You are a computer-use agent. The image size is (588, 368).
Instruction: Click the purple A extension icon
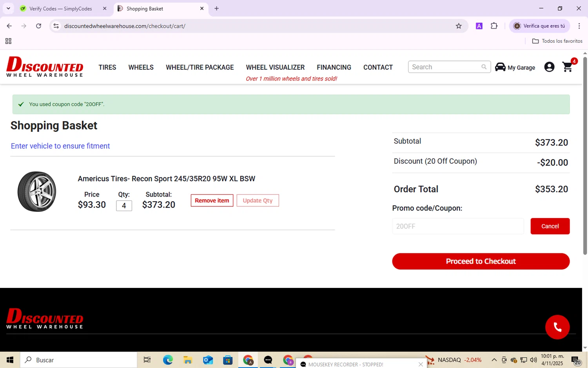(x=479, y=26)
